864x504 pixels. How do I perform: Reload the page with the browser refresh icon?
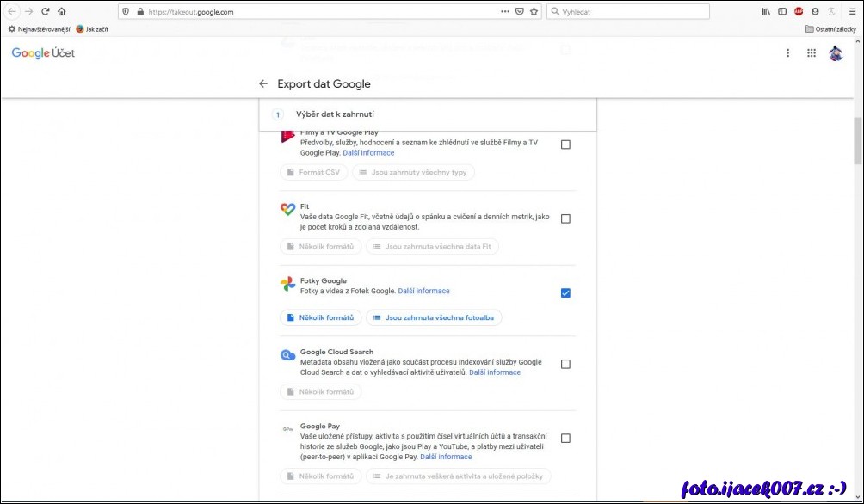click(45, 12)
